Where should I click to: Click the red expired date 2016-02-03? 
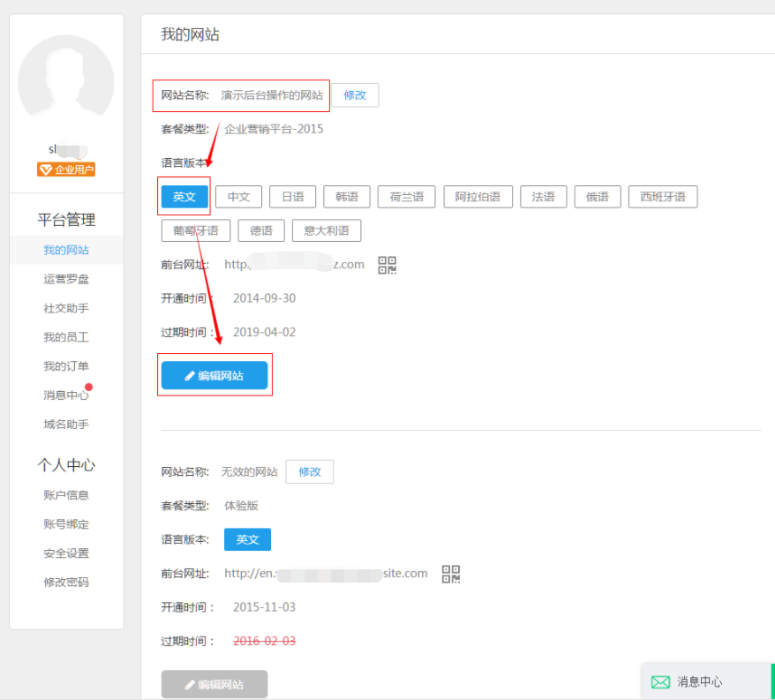pyautogui.click(x=264, y=641)
